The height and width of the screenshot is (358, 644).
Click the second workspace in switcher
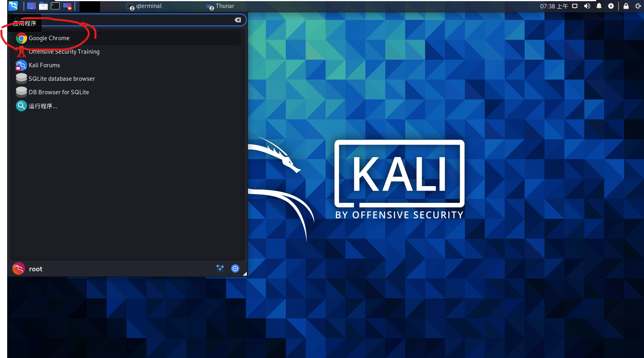coord(111,6)
